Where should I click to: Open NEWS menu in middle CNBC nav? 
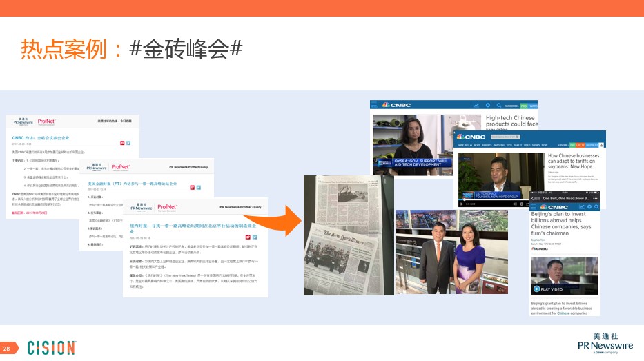tap(476, 145)
